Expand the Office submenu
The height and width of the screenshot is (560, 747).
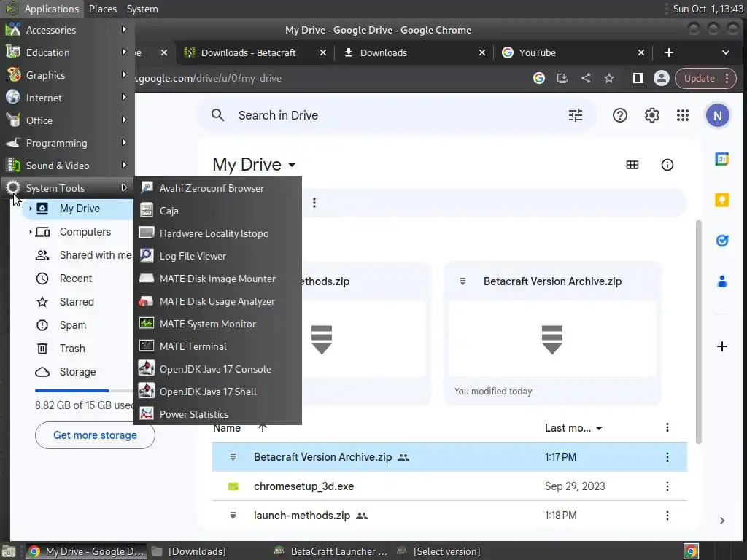(x=66, y=120)
